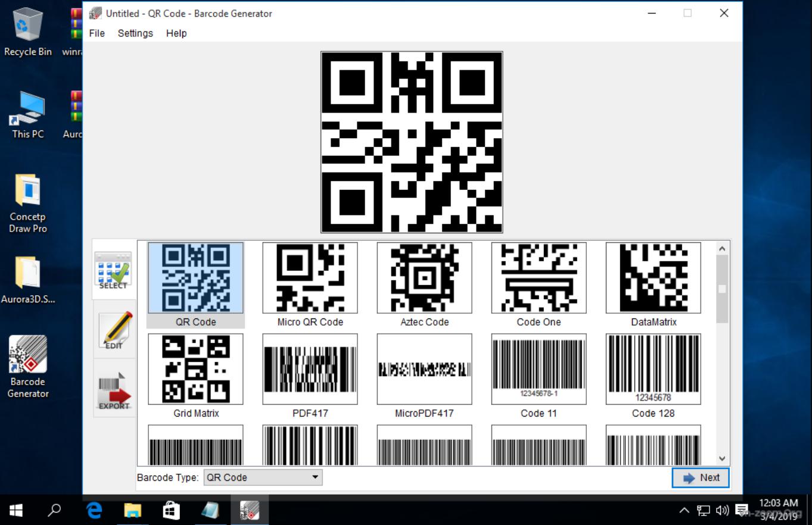This screenshot has height=525, width=812.
Task: Click the blue notebook app on the taskbar
Action: [x=210, y=510]
